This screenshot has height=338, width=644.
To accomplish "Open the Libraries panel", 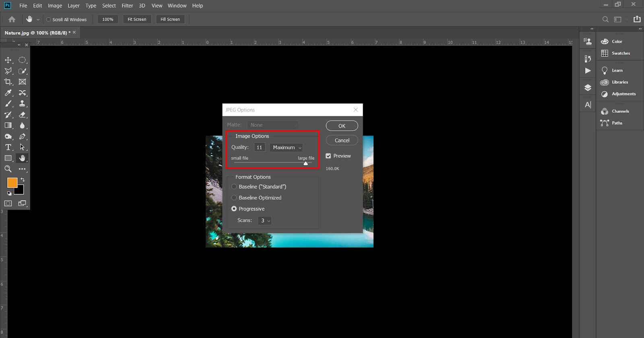I will [x=620, y=82].
